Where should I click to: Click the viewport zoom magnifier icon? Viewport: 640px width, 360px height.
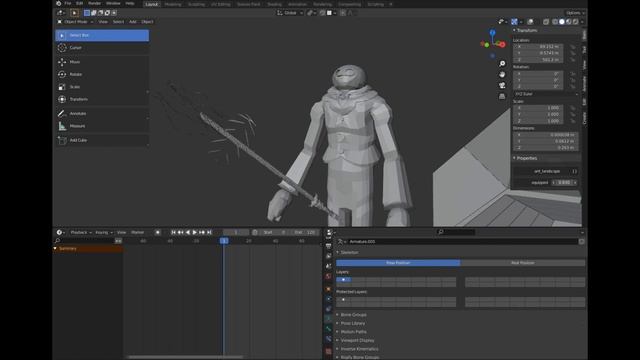(502, 64)
